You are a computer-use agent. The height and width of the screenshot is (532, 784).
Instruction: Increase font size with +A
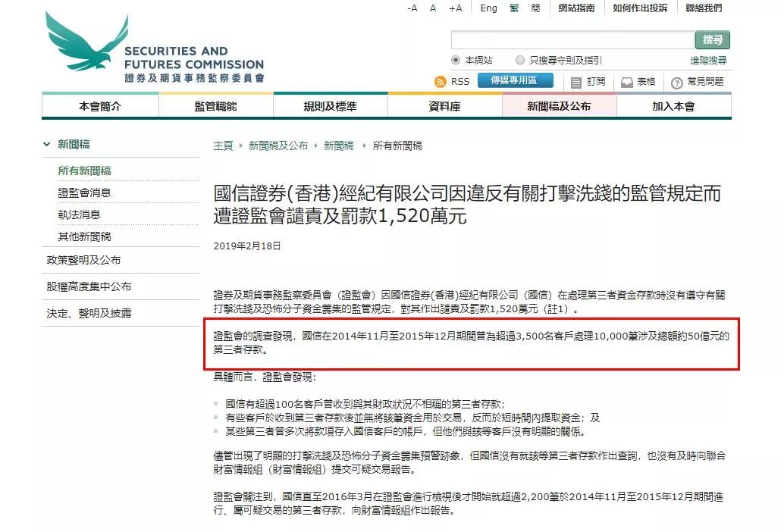[x=456, y=8]
